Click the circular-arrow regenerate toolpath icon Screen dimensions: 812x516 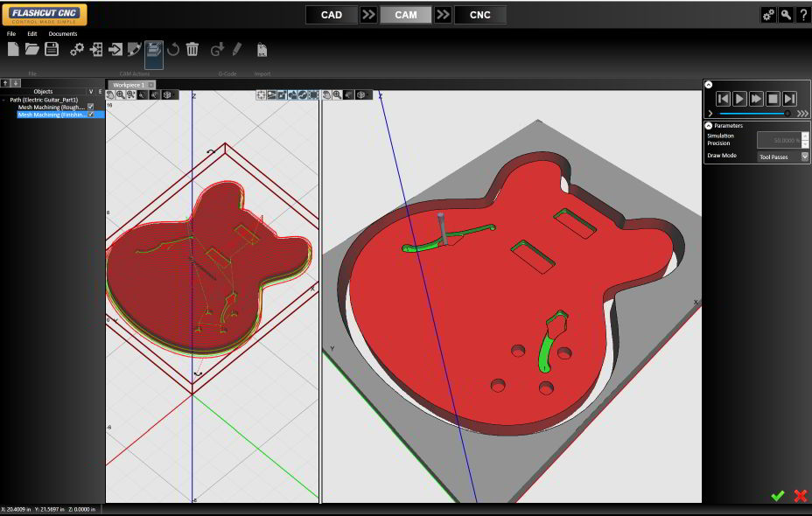(173, 50)
